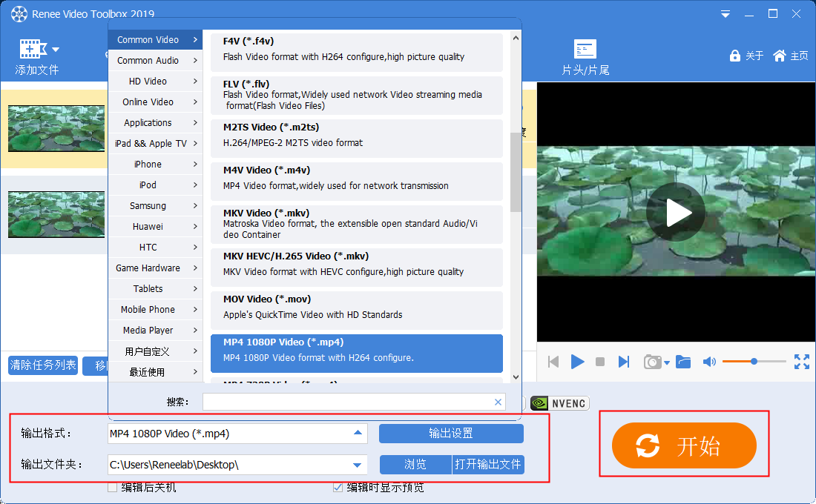Select the second lotus video thumbnail
816x504 pixels.
(x=56, y=214)
